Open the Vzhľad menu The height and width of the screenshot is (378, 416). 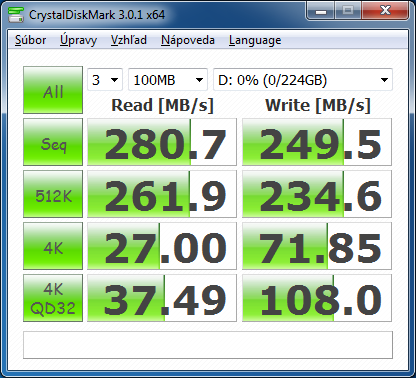coord(129,40)
